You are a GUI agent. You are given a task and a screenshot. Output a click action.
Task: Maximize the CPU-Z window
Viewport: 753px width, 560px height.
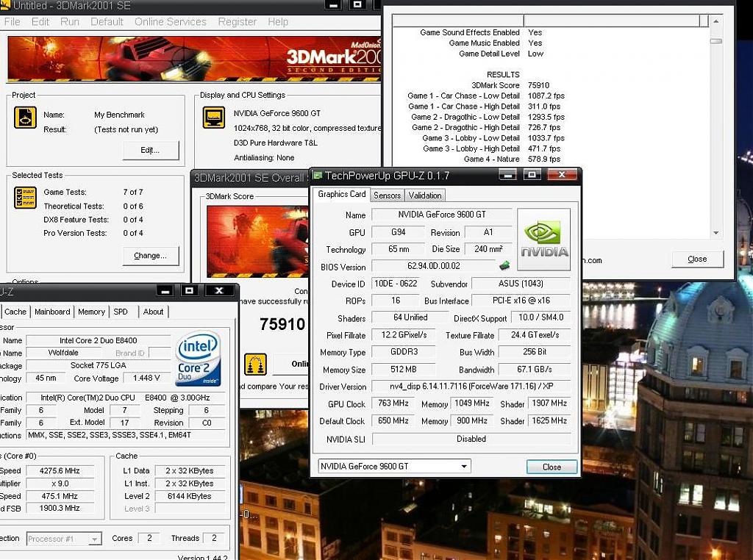189,291
